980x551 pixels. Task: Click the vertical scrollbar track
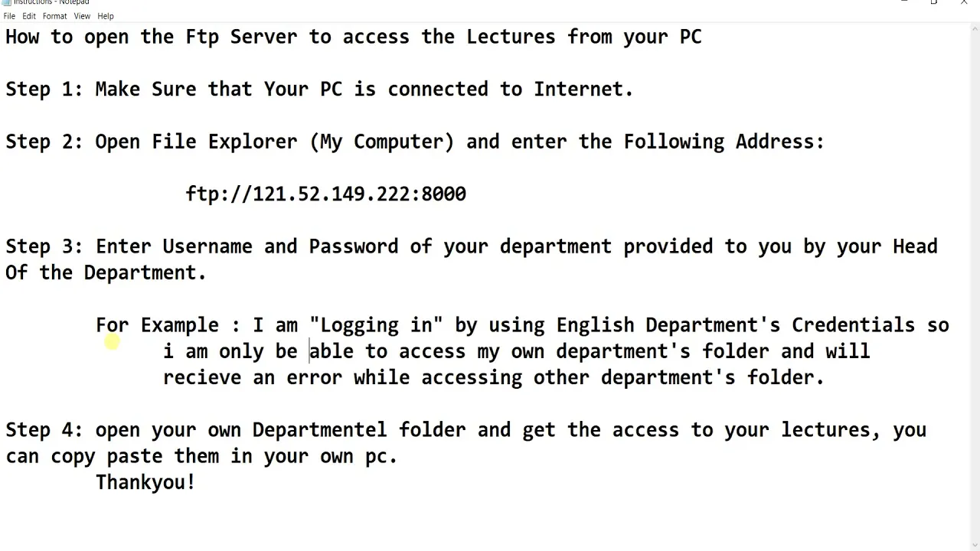coord(974,291)
